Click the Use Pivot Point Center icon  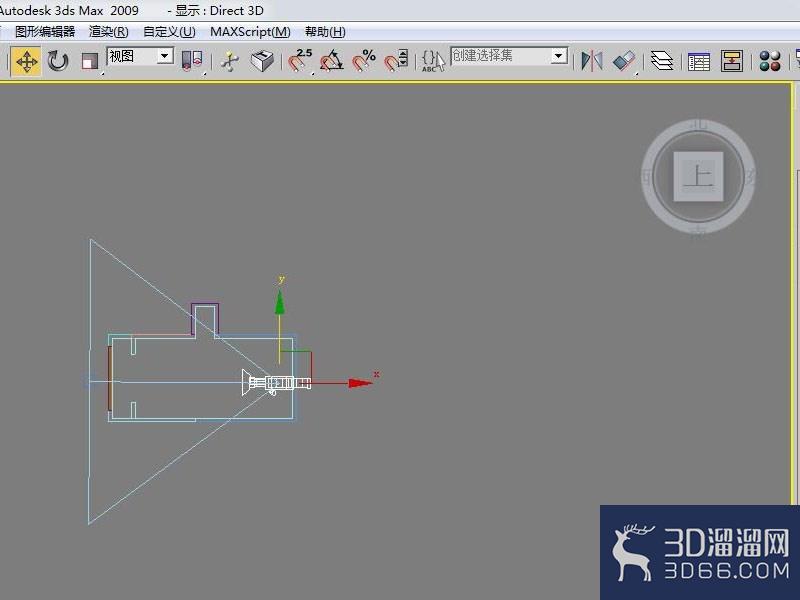point(192,61)
